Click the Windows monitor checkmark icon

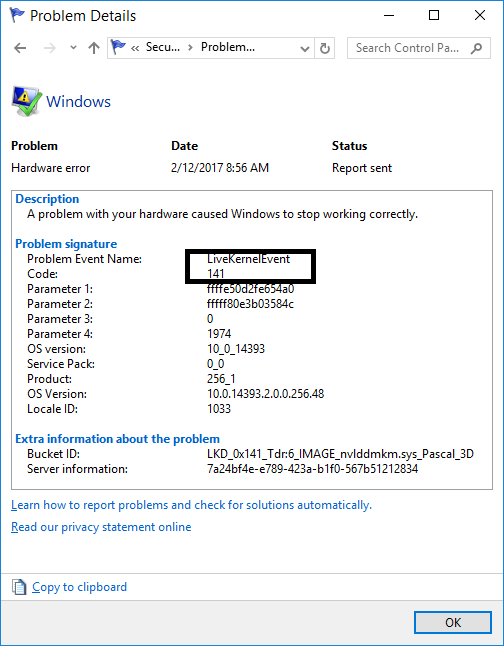pyautogui.click(x=27, y=101)
